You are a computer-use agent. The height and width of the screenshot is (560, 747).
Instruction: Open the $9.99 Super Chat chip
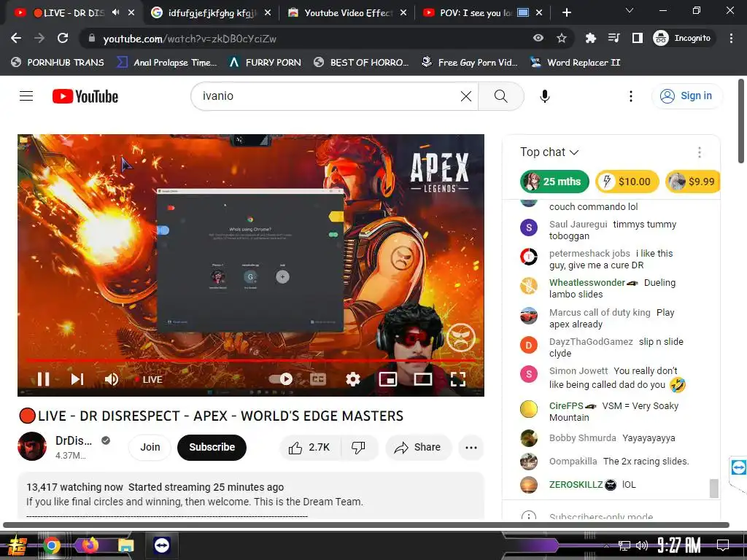(x=692, y=182)
